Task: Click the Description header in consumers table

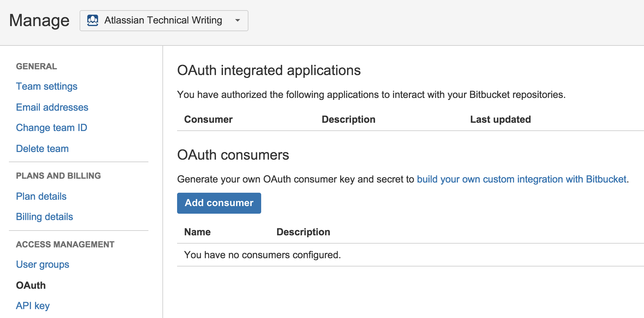Action: [303, 232]
